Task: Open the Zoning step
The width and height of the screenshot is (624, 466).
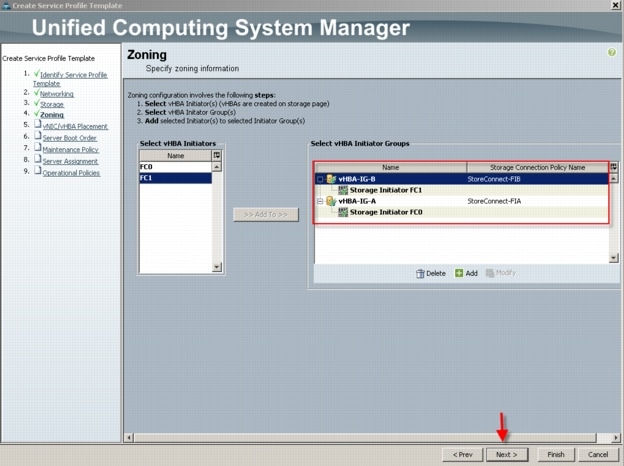Action: pyautogui.click(x=52, y=115)
